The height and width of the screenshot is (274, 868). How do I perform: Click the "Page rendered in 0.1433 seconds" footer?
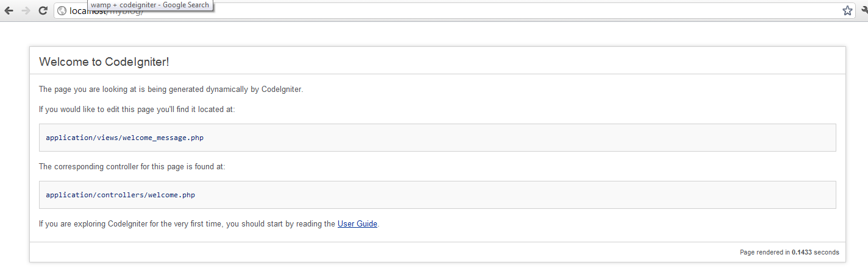tap(789, 252)
